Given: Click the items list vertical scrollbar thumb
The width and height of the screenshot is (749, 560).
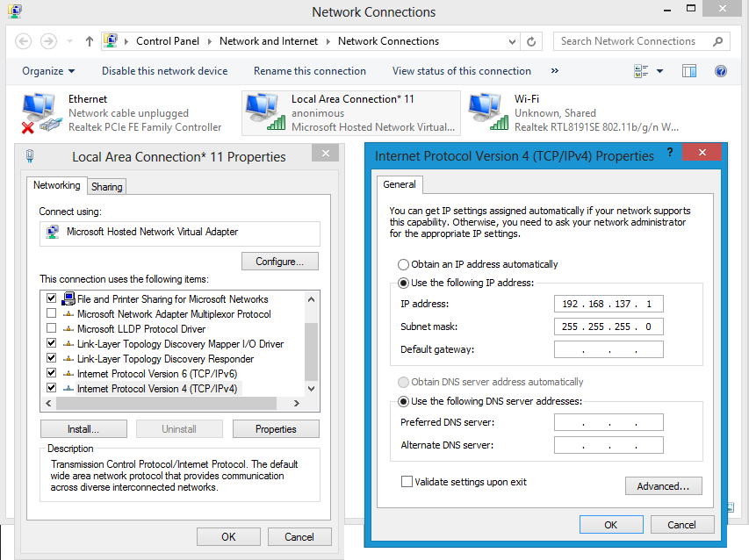Looking at the screenshot, I should click(x=311, y=352).
